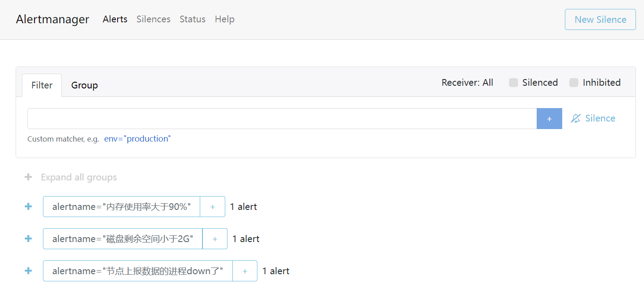Add the 内存使用率大于90% matcher with its plus button

point(212,207)
